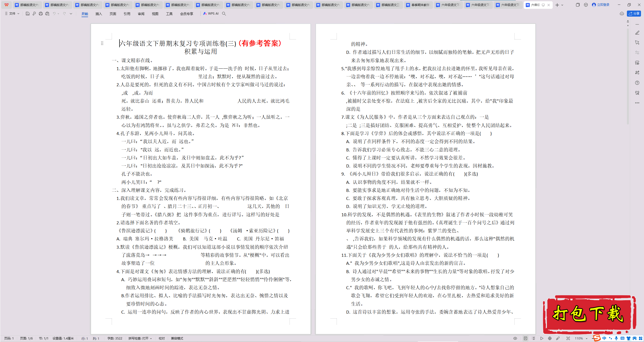Click the print preview icon

pos(47,14)
